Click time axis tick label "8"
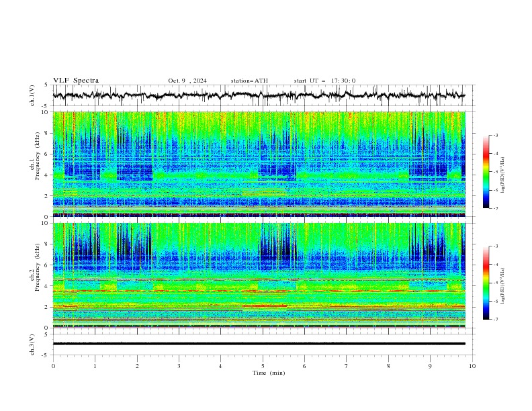The width and height of the screenshot is (532, 411). point(388,366)
